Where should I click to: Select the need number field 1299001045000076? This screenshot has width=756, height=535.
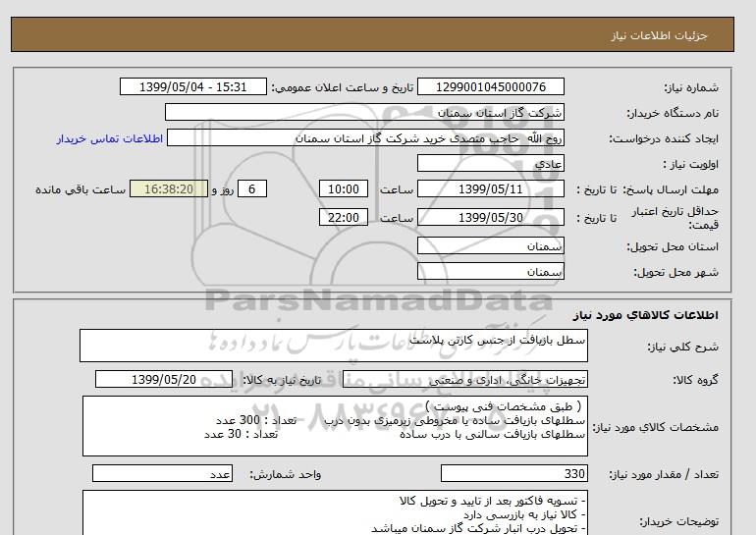pyautogui.click(x=490, y=87)
